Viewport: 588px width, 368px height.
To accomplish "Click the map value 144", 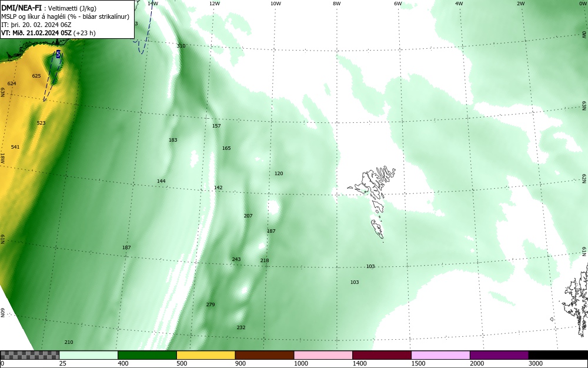I will coord(161,181).
